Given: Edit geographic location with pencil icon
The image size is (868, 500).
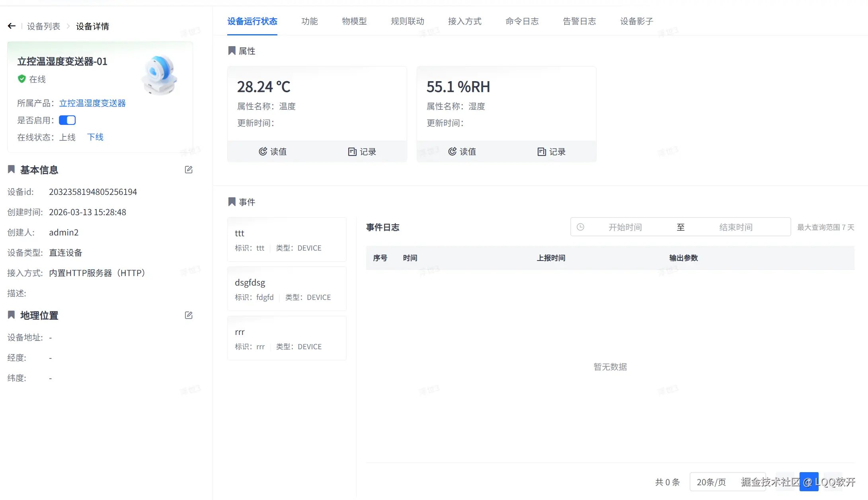Looking at the screenshot, I should 189,315.
